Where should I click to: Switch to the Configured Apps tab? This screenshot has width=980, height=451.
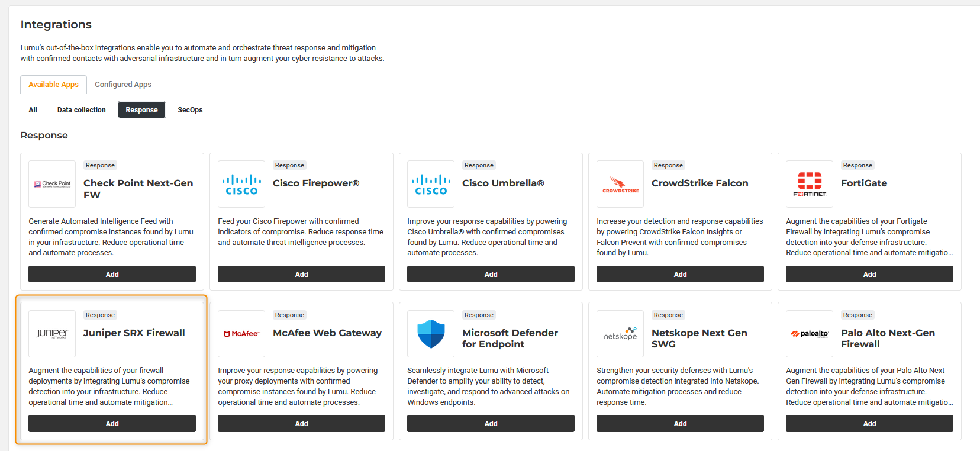pyautogui.click(x=123, y=85)
